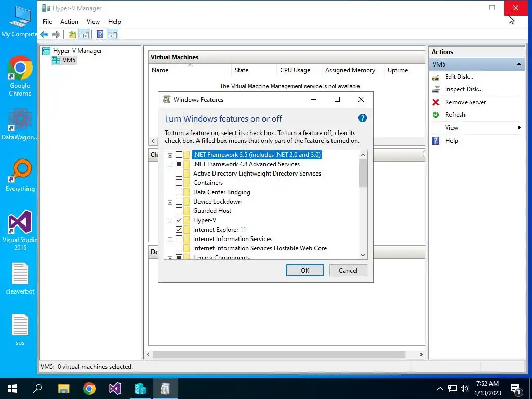532x399 pixels.
Task: Click the Name column header
Action: coord(190,70)
